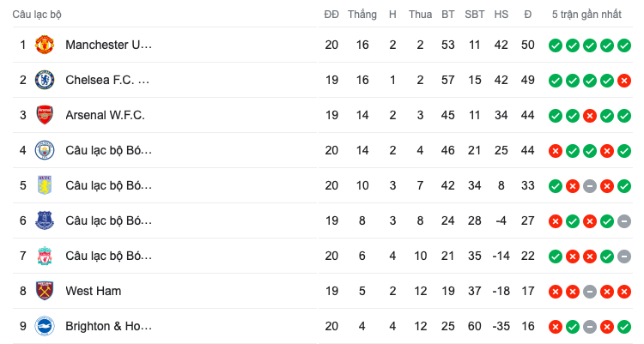Viewport: 644px width, 344px height.
Task: Click the Manchester City crest in row 4
Action: pyautogui.click(x=44, y=150)
